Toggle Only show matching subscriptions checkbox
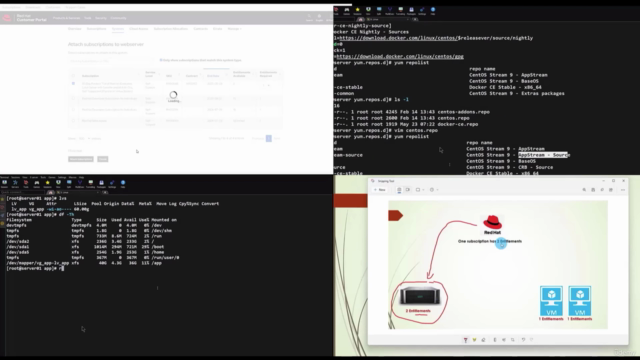The image size is (640, 360). click(161, 60)
